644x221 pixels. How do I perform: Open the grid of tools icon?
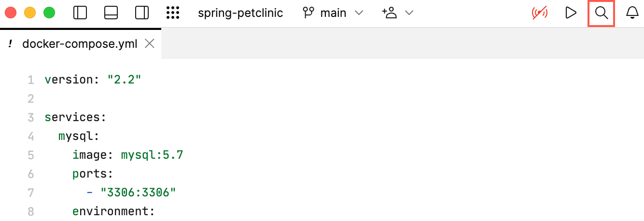(173, 13)
